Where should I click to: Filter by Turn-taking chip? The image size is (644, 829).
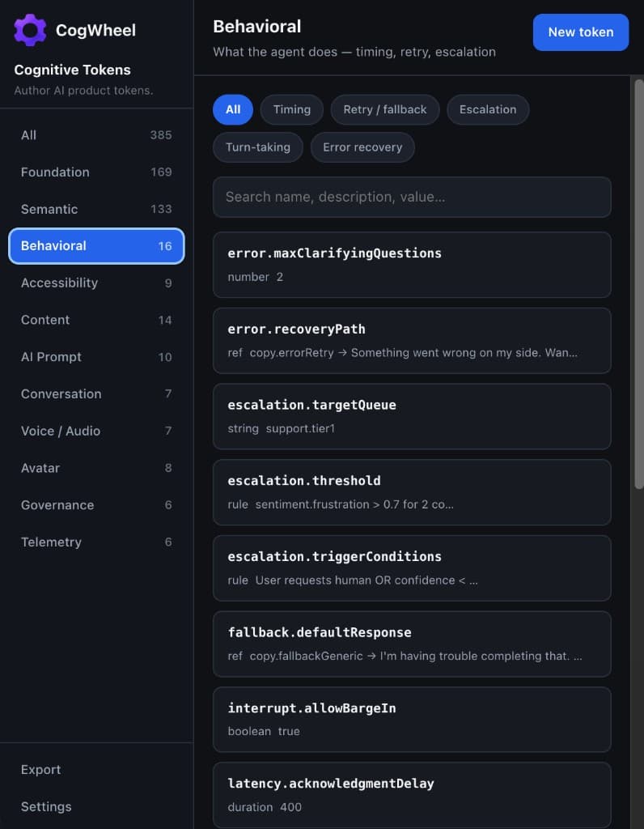(x=258, y=147)
